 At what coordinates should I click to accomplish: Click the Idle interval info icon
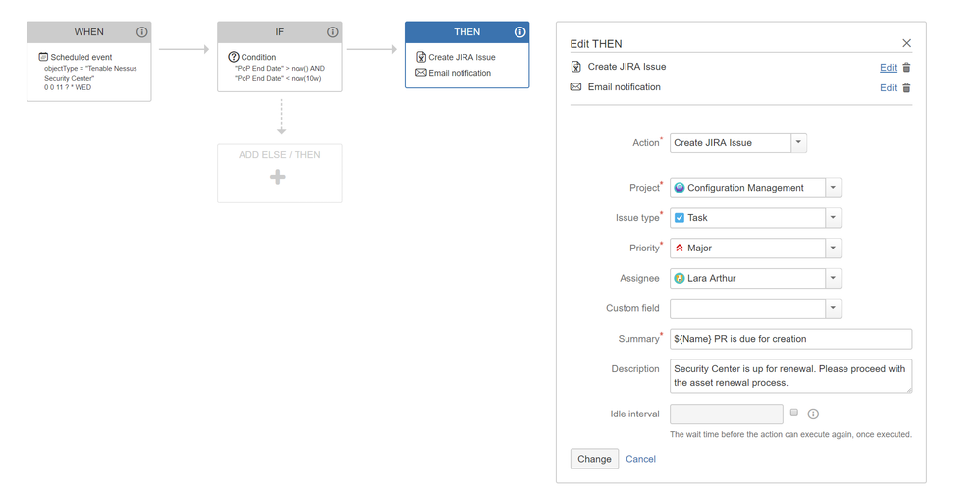(813, 414)
